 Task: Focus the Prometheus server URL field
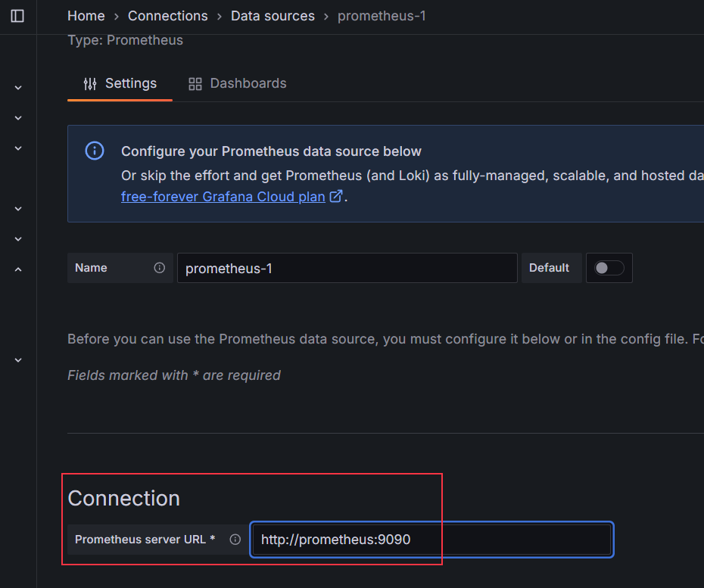pos(431,540)
